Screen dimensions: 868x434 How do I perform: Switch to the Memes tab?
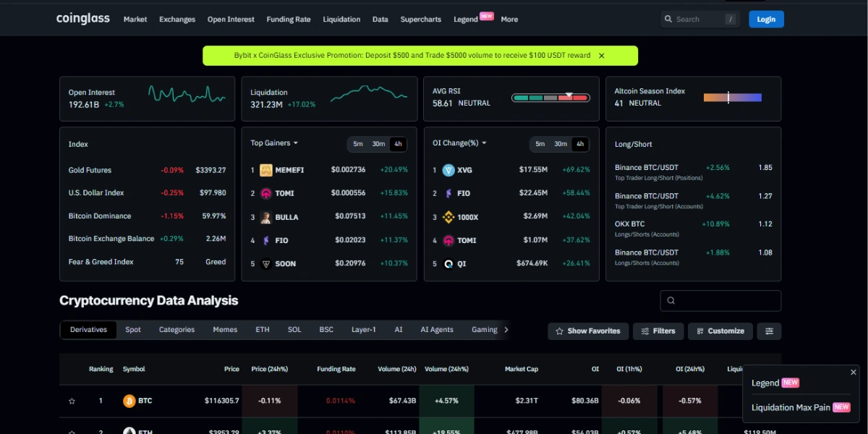(x=225, y=330)
